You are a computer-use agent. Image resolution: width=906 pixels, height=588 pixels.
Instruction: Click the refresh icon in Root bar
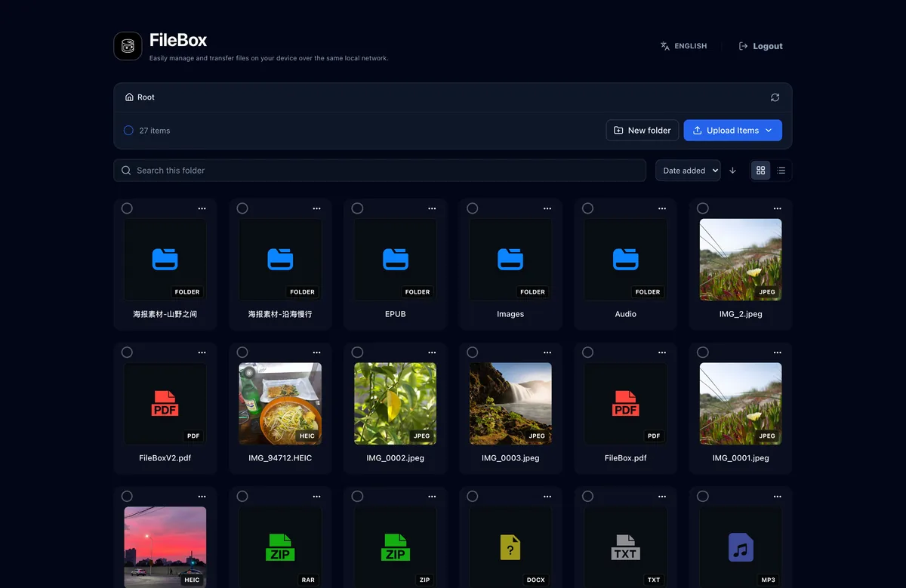[x=775, y=97]
